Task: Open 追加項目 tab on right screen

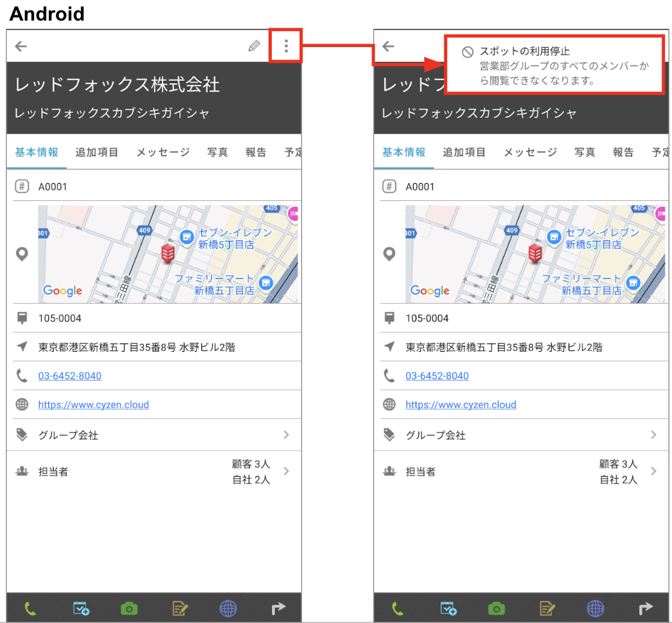Action: [464, 152]
